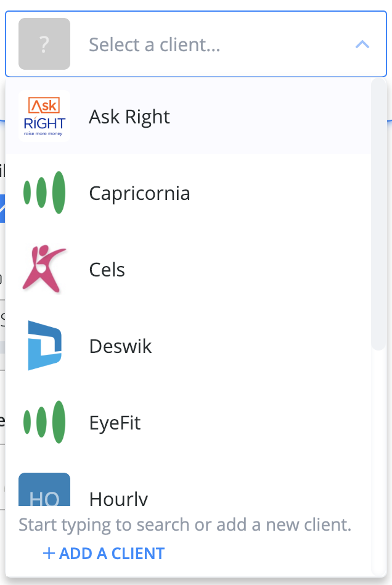
Task: Select the Cels client option
Action: coord(189,269)
